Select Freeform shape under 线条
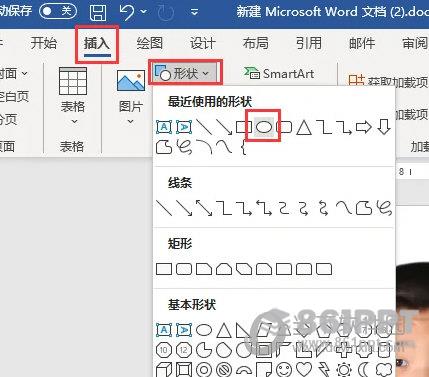Screen dimensions: 429x377 click(x=364, y=208)
